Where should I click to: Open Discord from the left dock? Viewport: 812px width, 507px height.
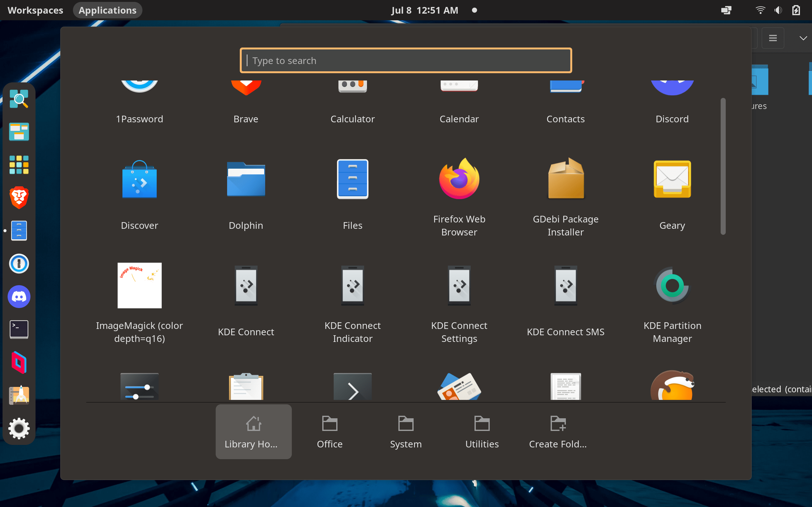(19, 296)
